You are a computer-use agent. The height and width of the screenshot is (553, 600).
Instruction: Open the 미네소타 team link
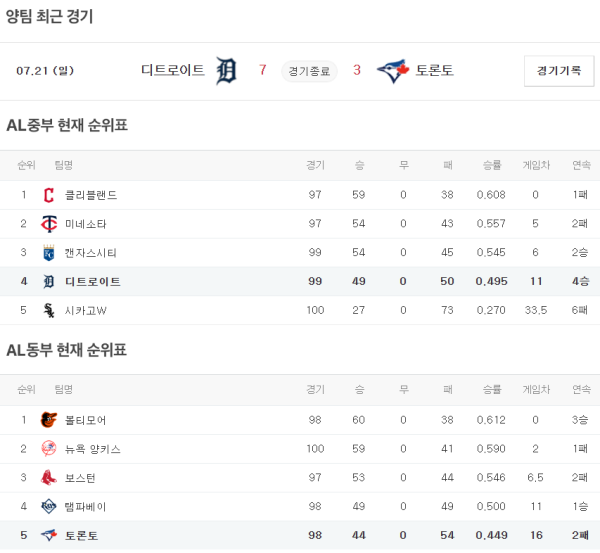click(x=86, y=224)
